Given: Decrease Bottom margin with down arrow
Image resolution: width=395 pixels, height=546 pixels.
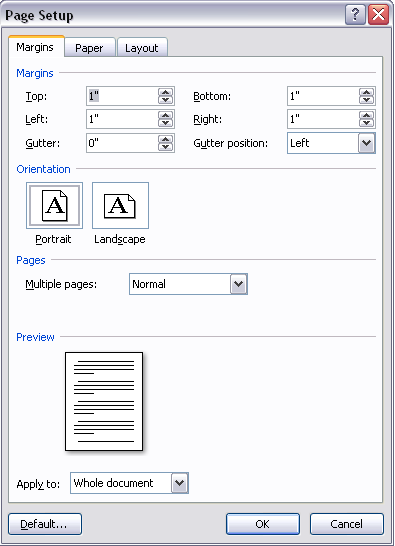Looking at the screenshot, I should tap(366, 100).
